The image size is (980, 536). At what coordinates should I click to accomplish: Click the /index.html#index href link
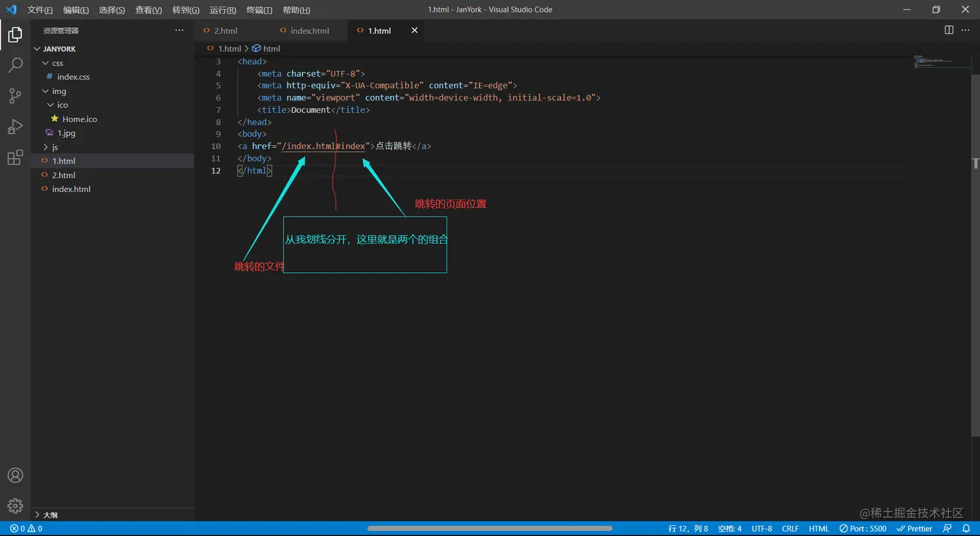click(x=323, y=146)
